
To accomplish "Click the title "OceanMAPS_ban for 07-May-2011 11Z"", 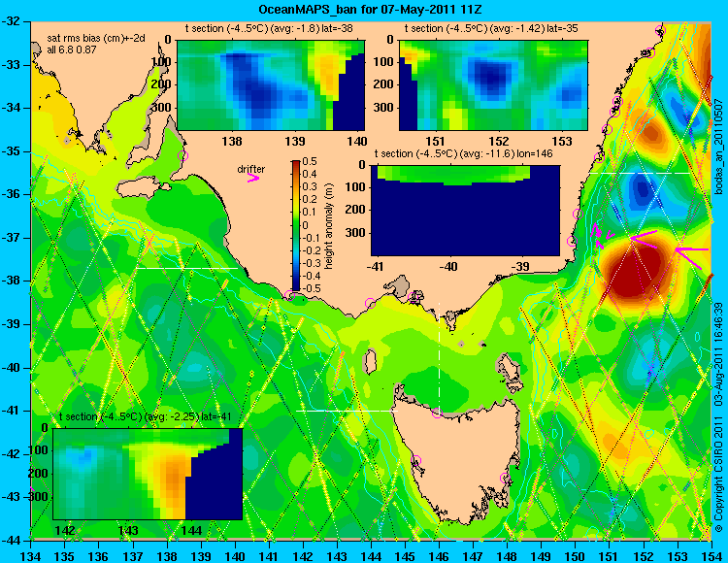I will click(x=371, y=8).
